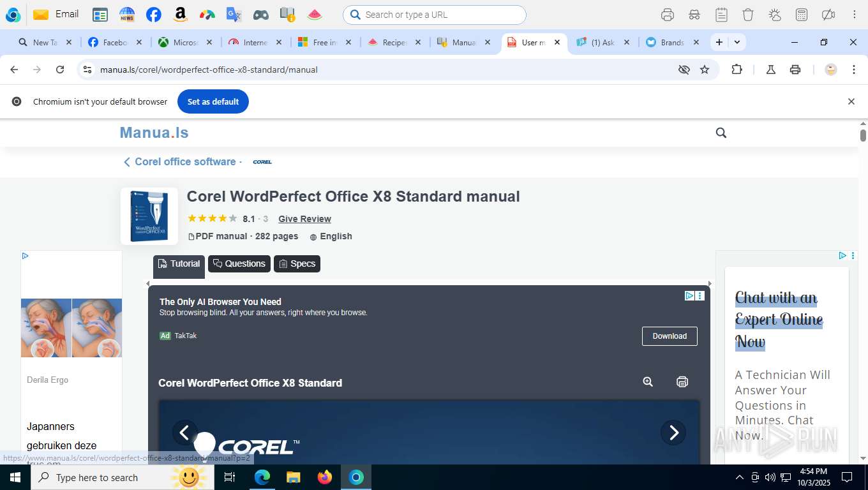Open Microsoft Edge from taskbar

[x=262, y=477]
